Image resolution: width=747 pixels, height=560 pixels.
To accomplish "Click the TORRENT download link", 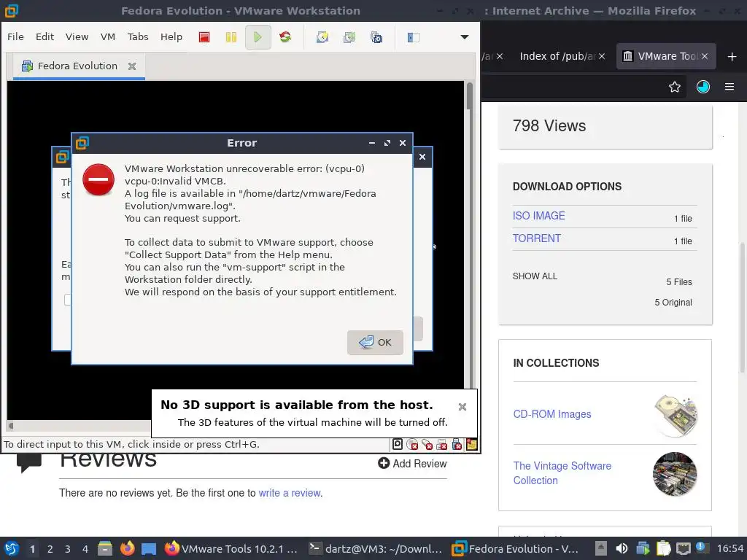I will point(536,238).
